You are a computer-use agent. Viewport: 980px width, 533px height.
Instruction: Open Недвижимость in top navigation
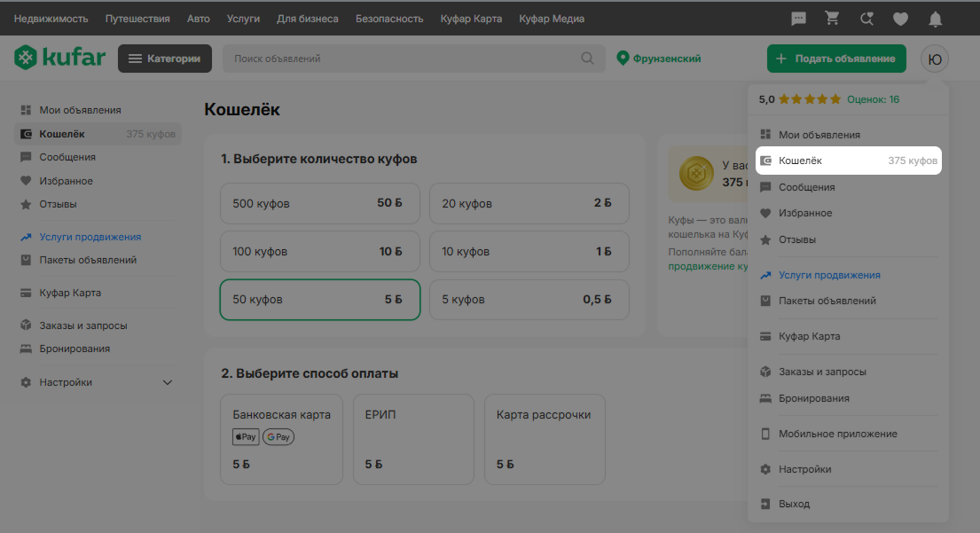pos(51,19)
